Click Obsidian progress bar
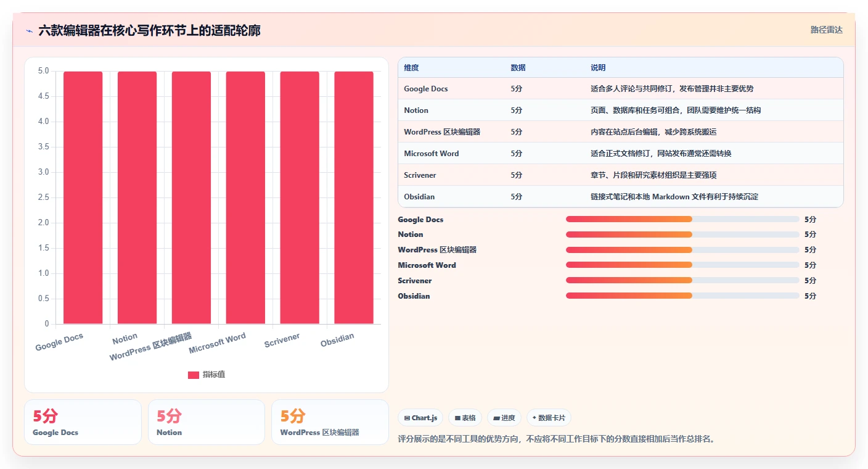 click(x=682, y=296)
